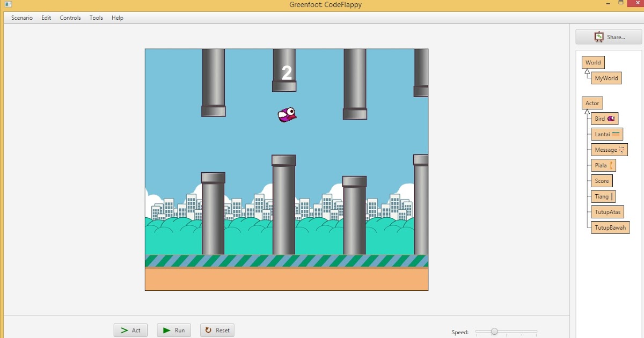Screen dimensions: 644x338
Task: Click the orange floor of the game world
Action: 287,279
